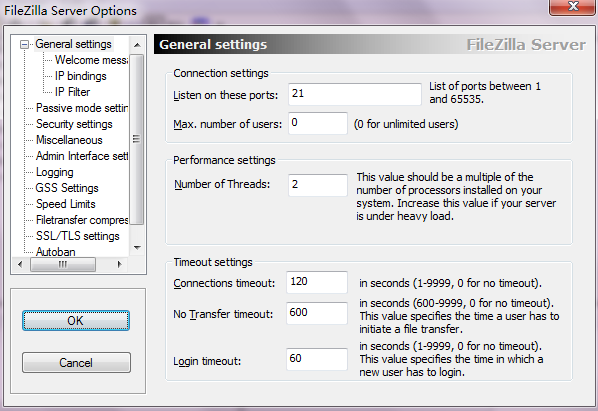Open SSL/TLS settings page
The image size is (598, 411).
click(77, 236)
